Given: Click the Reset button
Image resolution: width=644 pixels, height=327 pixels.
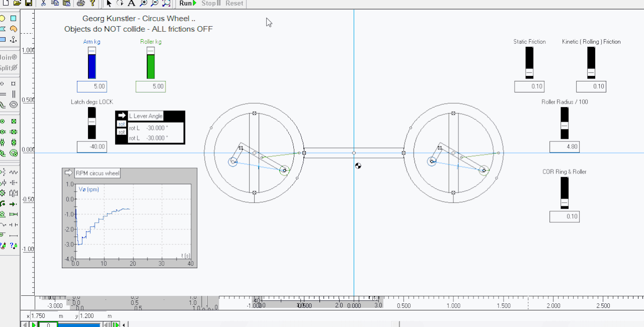Looking at the screenshot, I should (234, 3).
